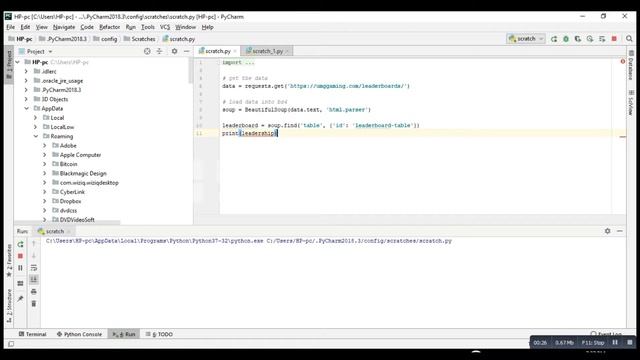Expand the folded import line
The width and height of the screenshot is (640, 360).
coord(238,62)
